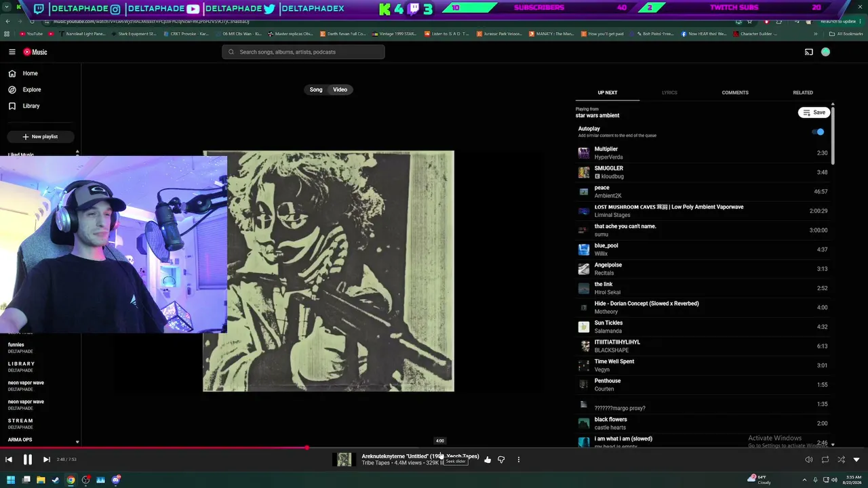This screenshot has width=868, height=488.
Task: Play LOST MUSHROOM CAVES track
Action: tap(703, 211)
